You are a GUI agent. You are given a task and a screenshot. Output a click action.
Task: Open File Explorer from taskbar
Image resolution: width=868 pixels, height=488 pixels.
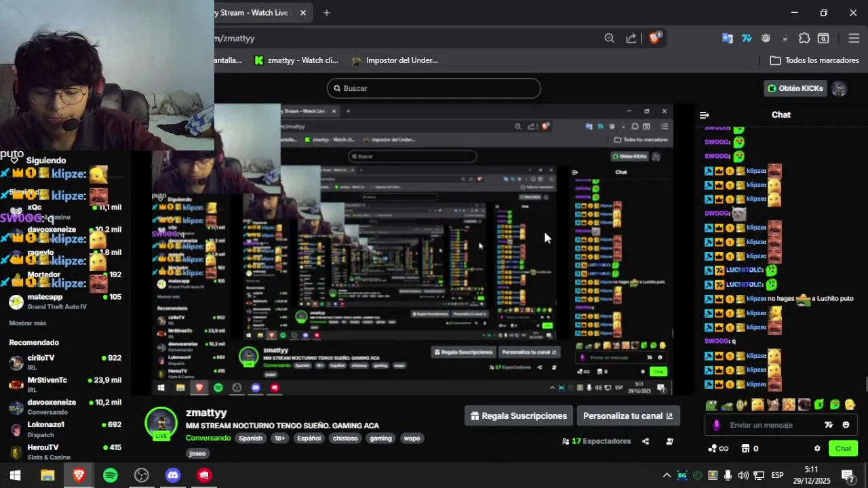click(47, 476)
